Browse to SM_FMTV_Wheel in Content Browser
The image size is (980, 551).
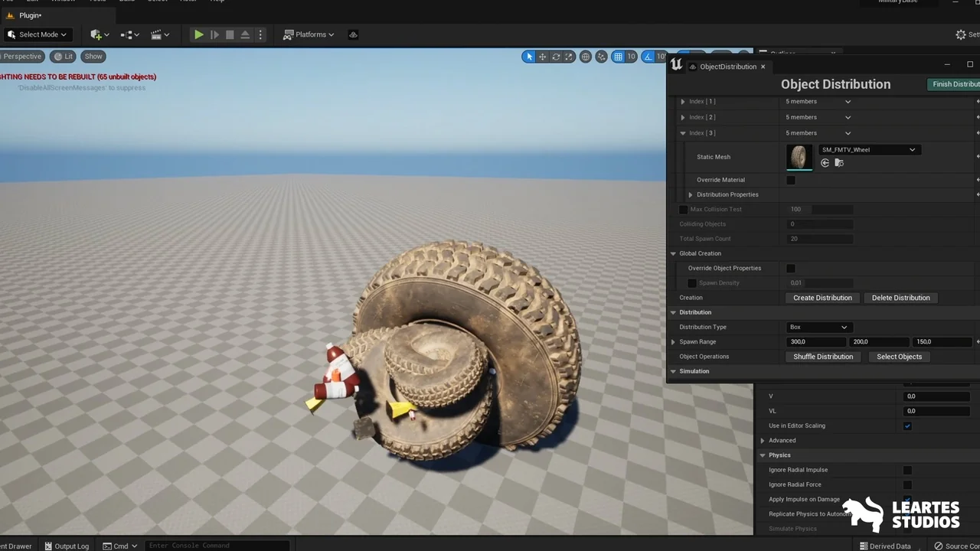point(839,163)
